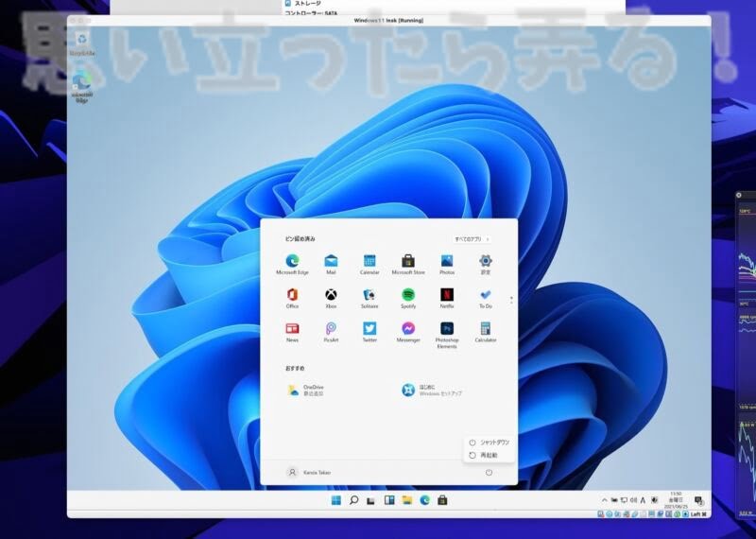Viewport: 756px width, 539px height.
Task: Click the IME input mode A indicator
Action: click(643, 500)
